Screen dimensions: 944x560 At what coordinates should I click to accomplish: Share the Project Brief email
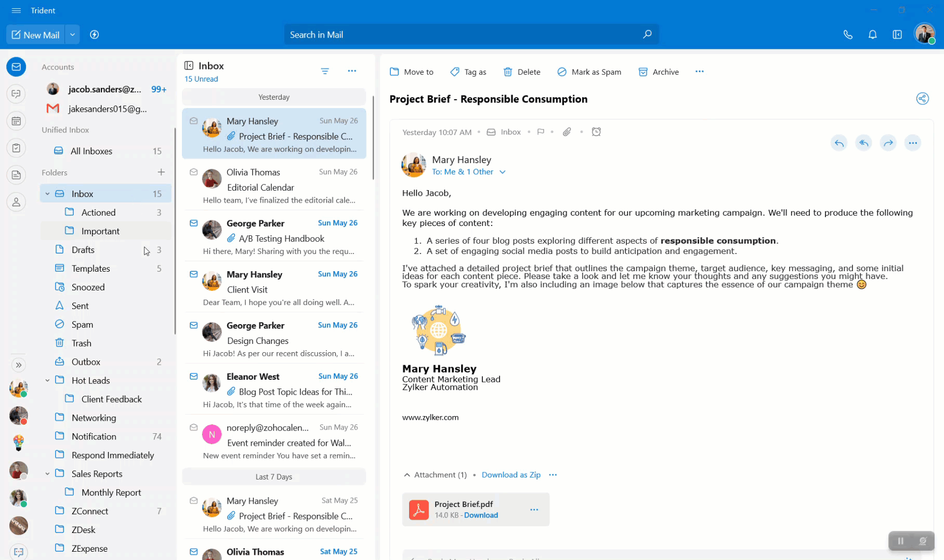922,99
